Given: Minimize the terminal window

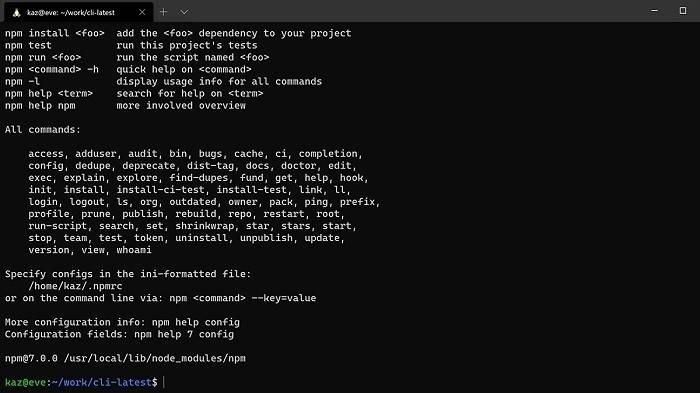Looking at the screenshot, I should [x=654, y=11].
